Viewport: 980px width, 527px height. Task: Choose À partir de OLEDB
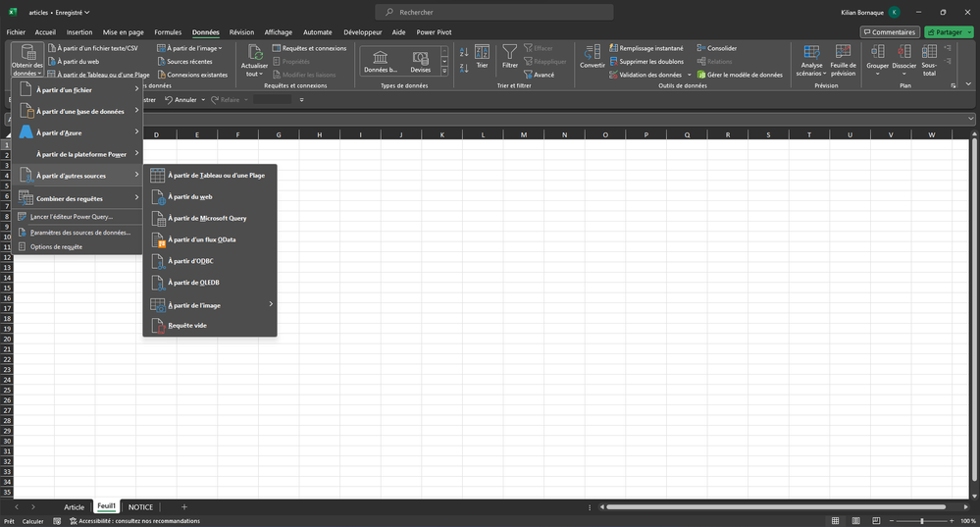(210, 283)
